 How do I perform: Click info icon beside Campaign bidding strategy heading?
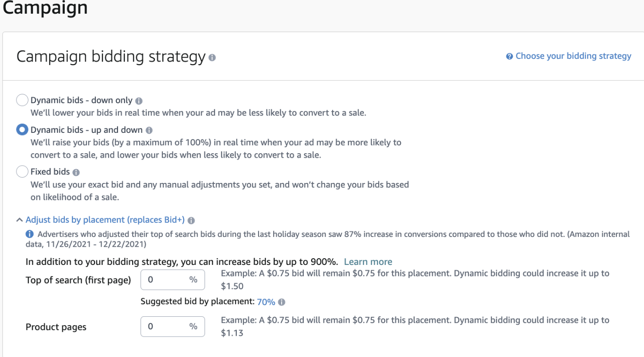coord(212,58)
